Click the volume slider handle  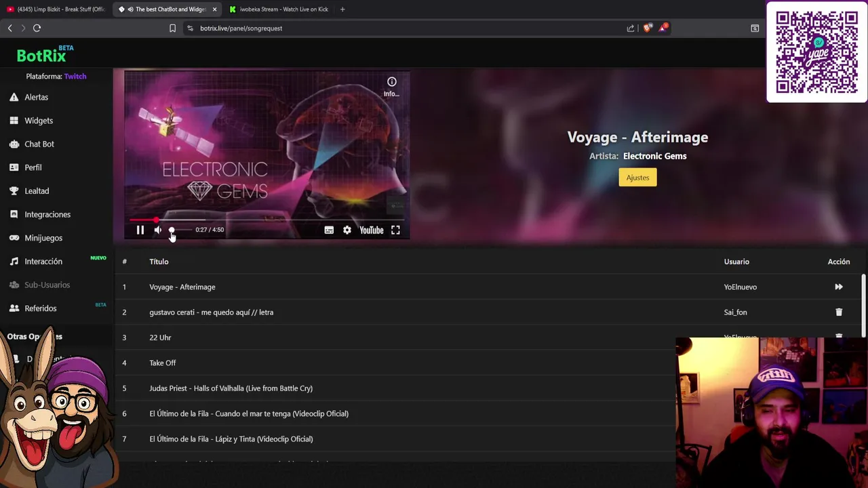click(172, 230)
